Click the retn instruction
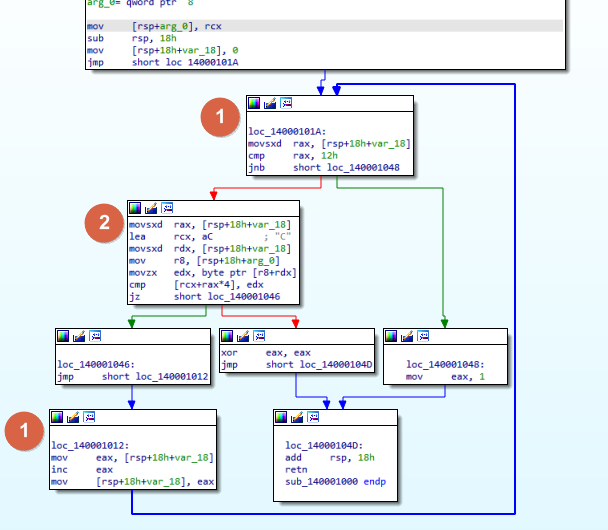This screenshot has width=608, height=530. [x=296, y=470]
